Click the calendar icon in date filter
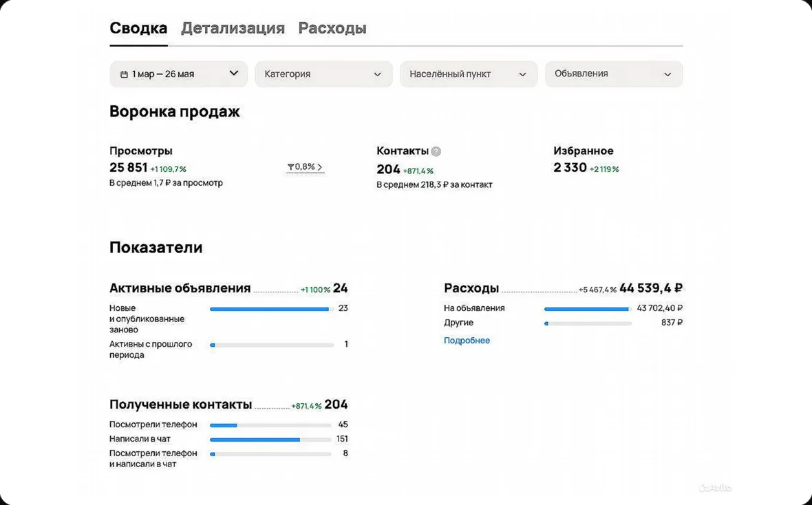 pos(124,74)
